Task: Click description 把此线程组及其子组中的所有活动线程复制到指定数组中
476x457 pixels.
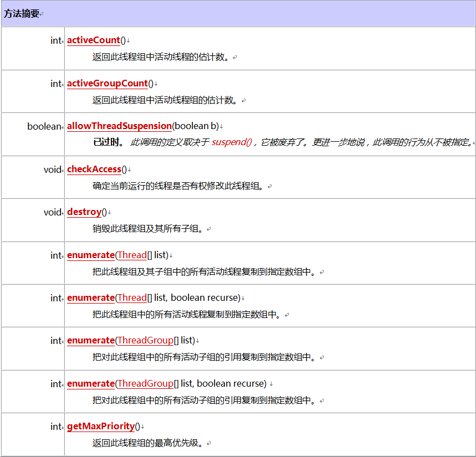Action: click(x=204, y=271)
